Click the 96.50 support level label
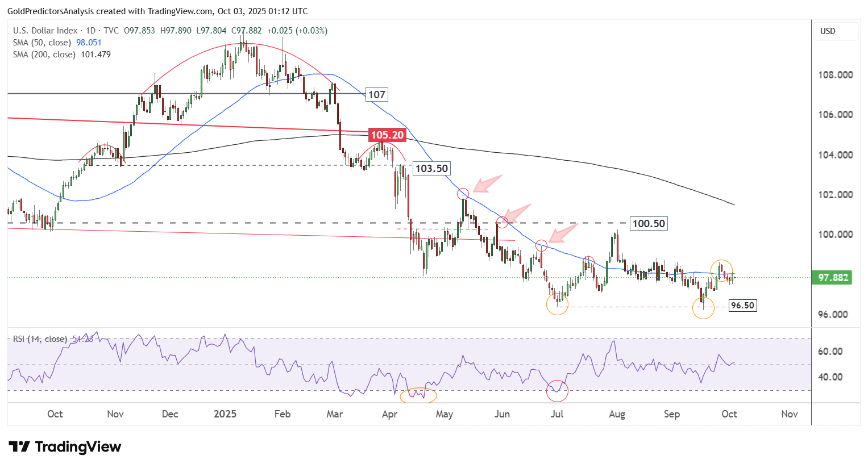Viewport: 868px width, 468px height. [742, 306]
